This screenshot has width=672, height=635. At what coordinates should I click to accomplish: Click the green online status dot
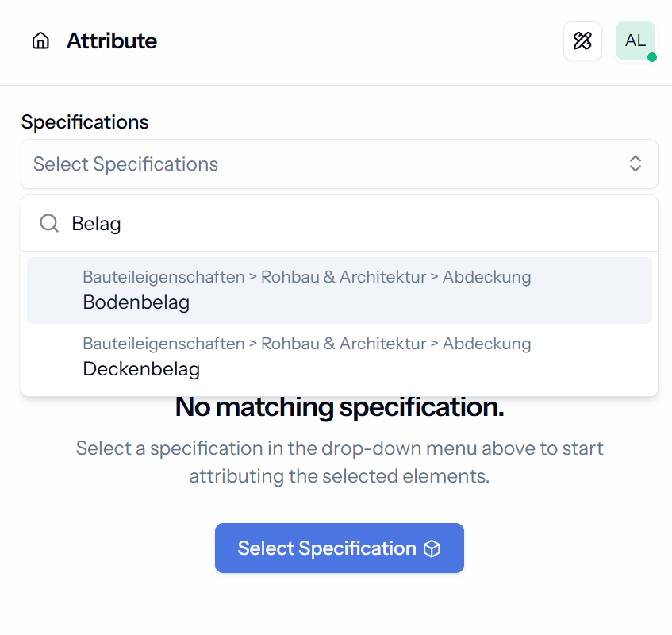pos(652,57)
